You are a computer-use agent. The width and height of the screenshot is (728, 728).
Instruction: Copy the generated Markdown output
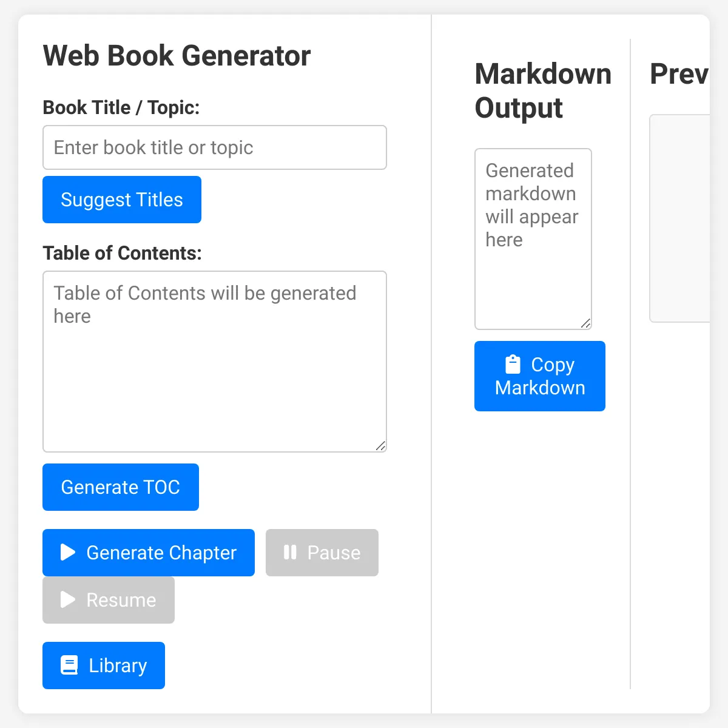click(x=539, y=376)
